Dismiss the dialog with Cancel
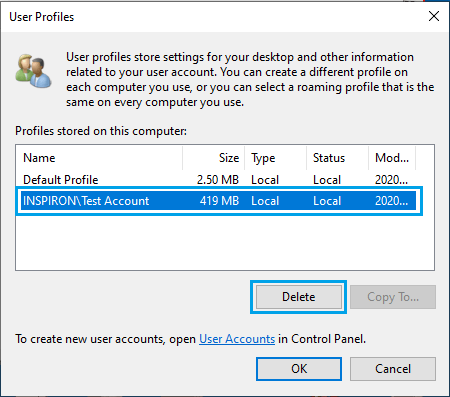The width and height of the screenshot is (450, 397). 393,369
